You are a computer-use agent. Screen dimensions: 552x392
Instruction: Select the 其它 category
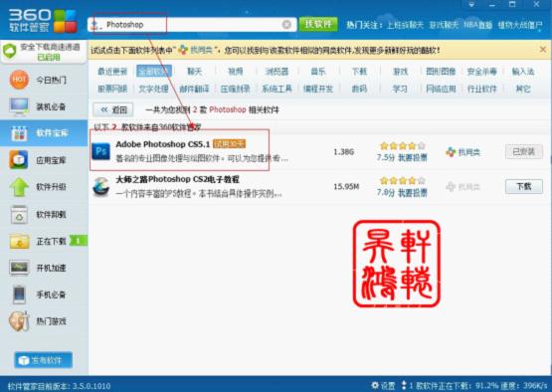[x=523, y=89]
